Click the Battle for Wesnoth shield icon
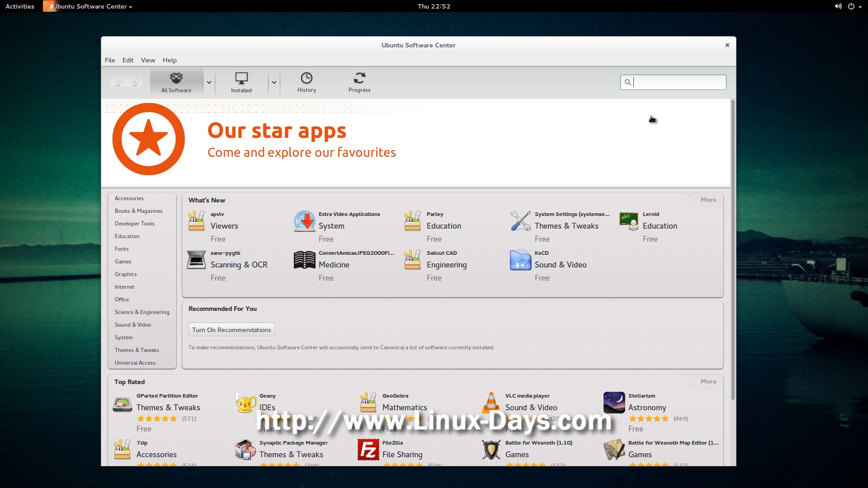Image resolution: width=868 pixels, height=488 pixels. coord(491,450)
